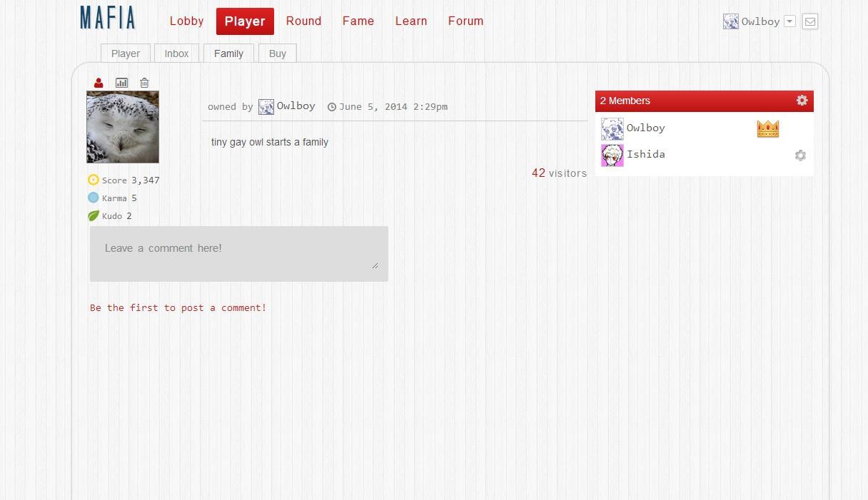Screen dimensions: 868x500
Task: Click the Karma blue circle icon
Action: (93, 198)
